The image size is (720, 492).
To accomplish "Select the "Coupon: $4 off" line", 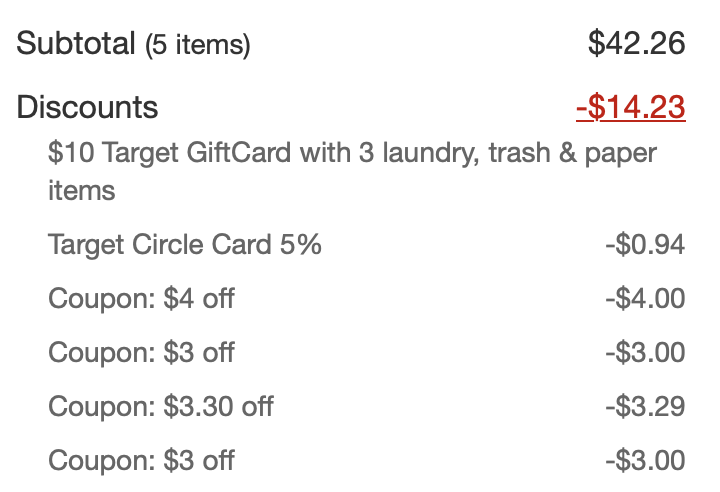I will (141, 298).
